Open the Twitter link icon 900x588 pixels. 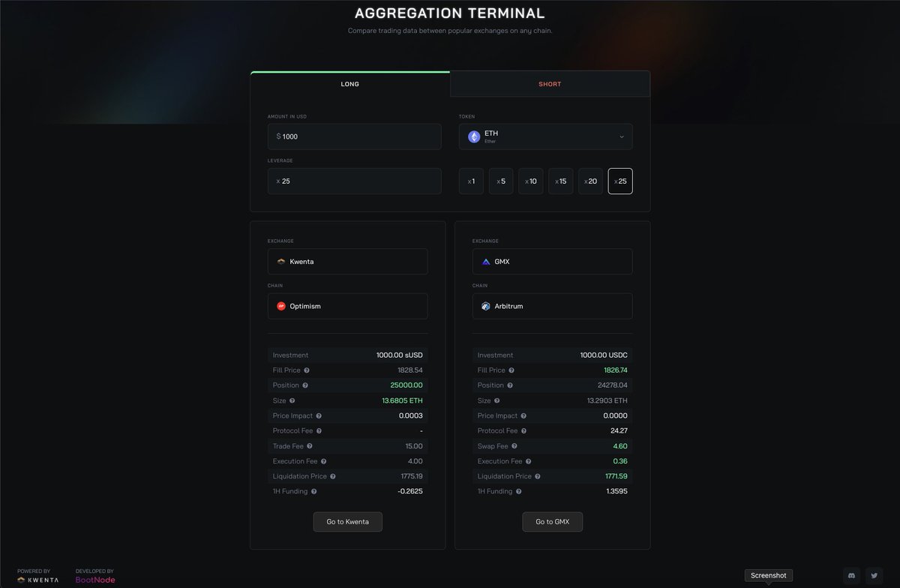[874, 576]
